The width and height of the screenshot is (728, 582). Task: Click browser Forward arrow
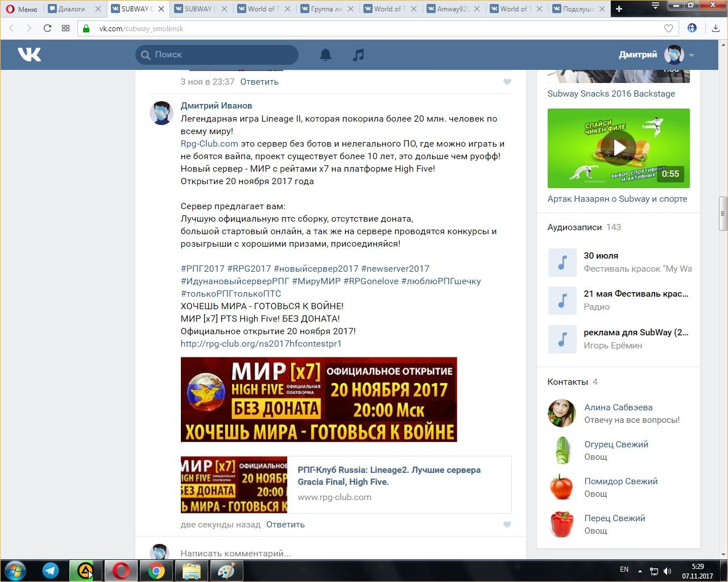[29, 28]
